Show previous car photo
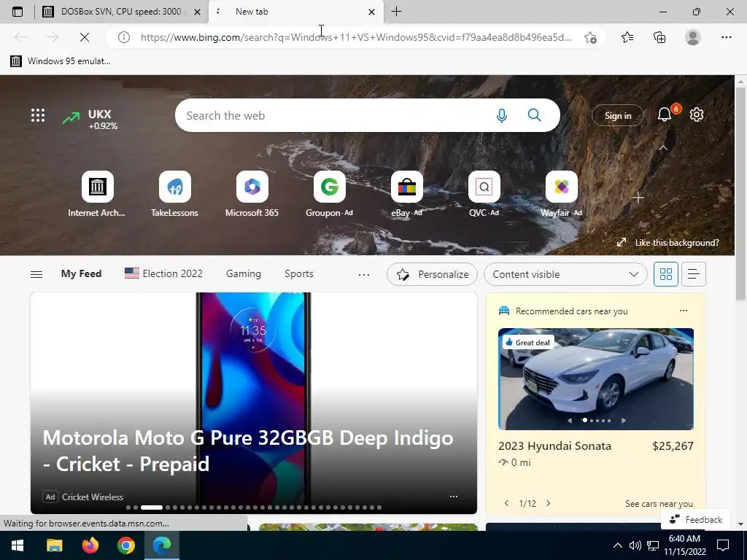The height and width of the screenshot is (560, 747). pyautogui.click(x=570, y=421)
